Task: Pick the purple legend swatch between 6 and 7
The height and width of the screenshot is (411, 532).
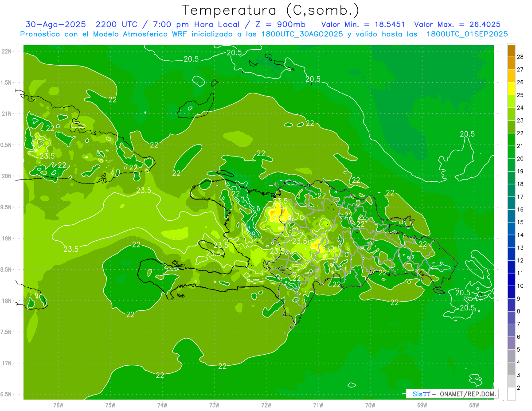Action: click(x=511, y=330)
